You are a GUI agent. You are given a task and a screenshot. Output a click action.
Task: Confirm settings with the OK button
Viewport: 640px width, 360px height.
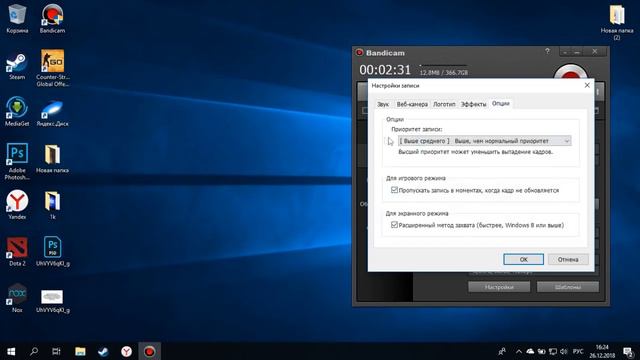[523, 259]
